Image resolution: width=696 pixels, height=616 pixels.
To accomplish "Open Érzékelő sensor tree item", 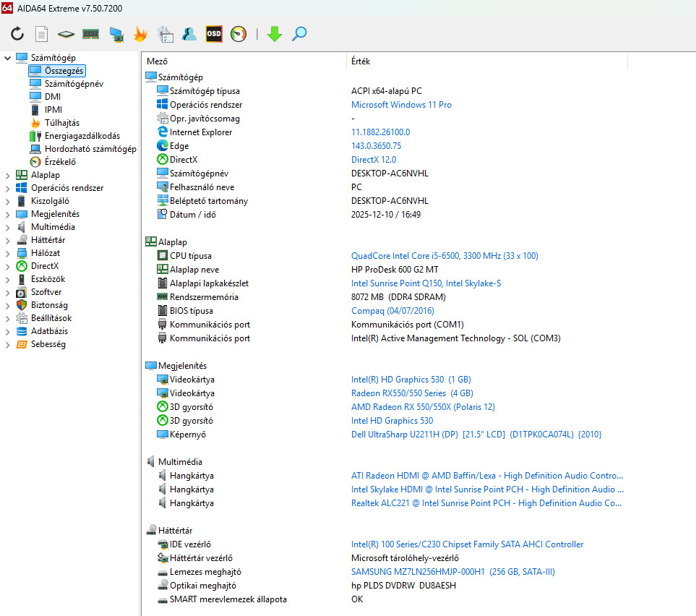I will (x=60, y=162).
